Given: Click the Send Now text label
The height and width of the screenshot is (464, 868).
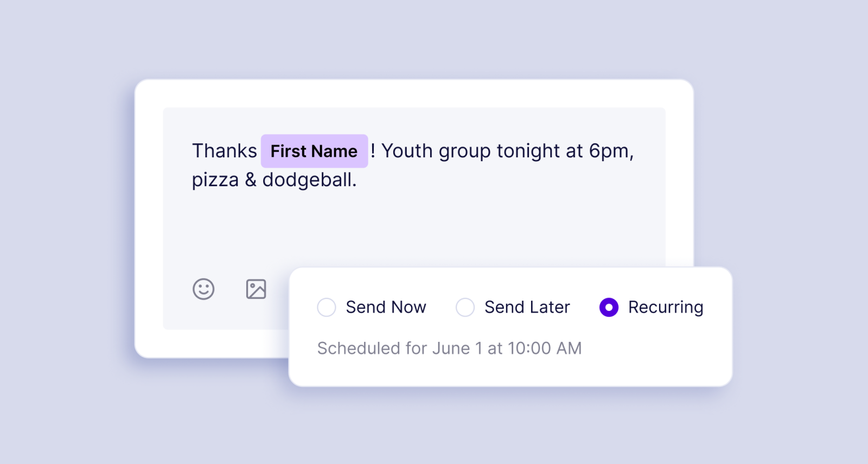Looking at the screenshot, I should 386,307.
